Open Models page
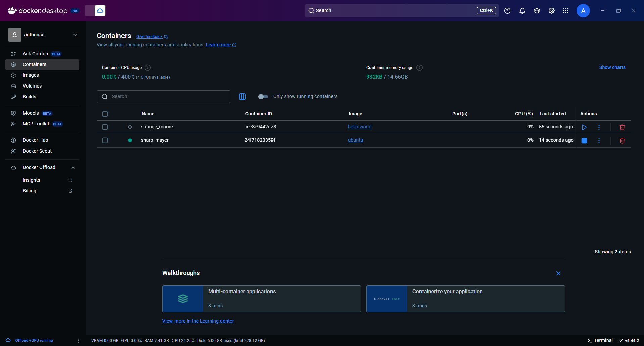The height and width of the screenshot is (346, 644). (x=42, y=113)
